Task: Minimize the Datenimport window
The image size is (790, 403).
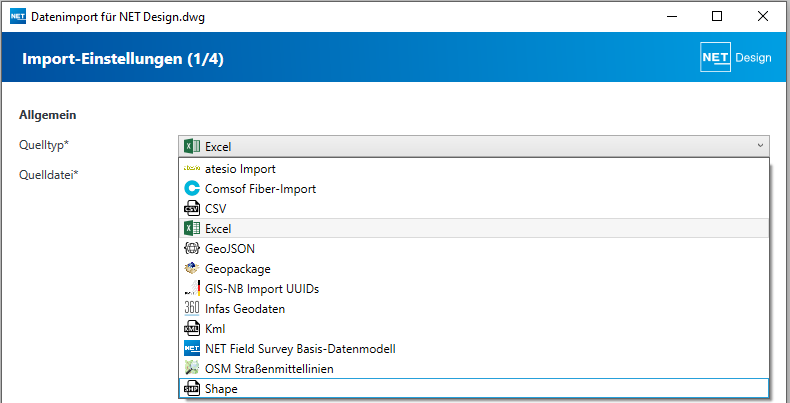Action: [x=671, y=16]
